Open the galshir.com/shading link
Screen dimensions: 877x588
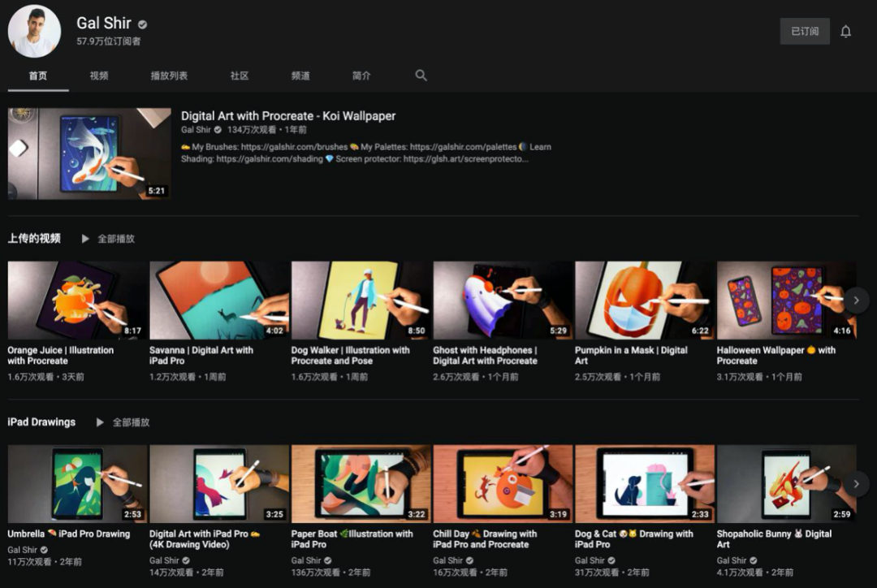pyautogui.click(x=270, y=159)
